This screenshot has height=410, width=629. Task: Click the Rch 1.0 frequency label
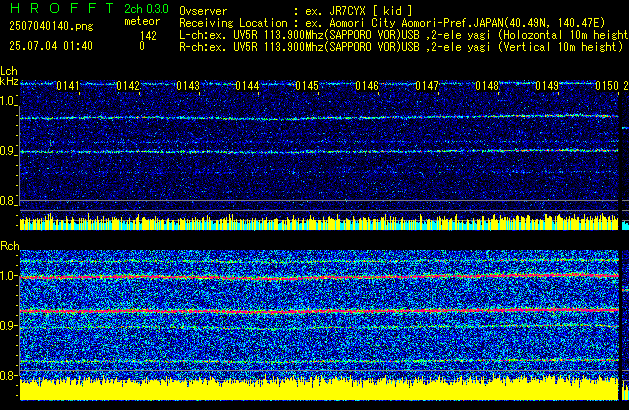point(8,276)
